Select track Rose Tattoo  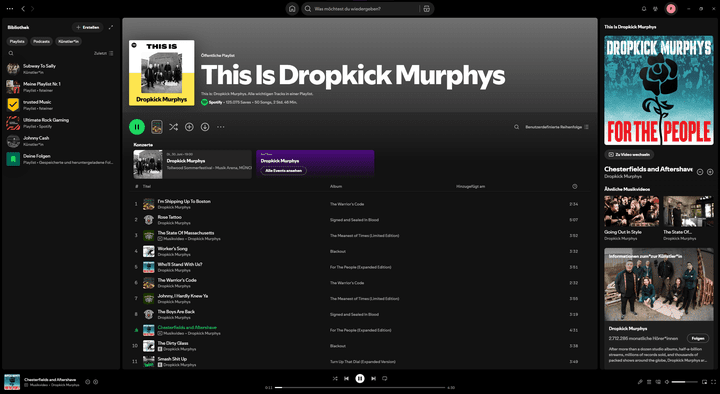[x=169, y=217]
